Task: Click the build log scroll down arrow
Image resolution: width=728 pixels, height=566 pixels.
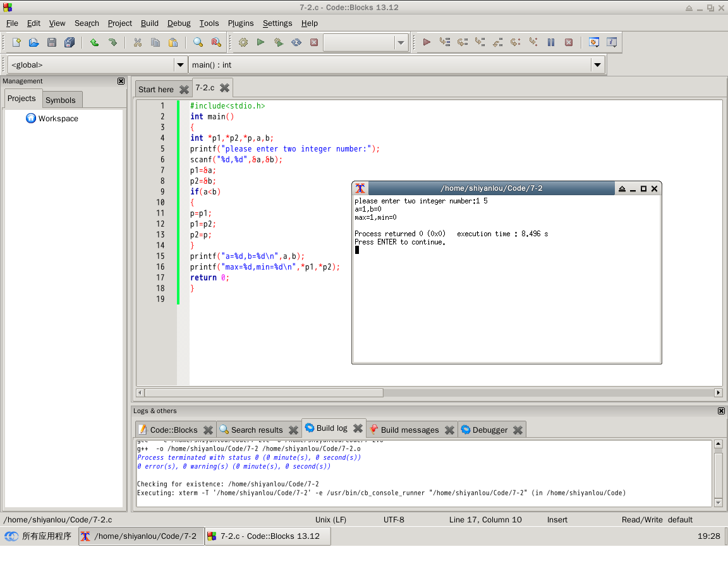Action: tap(719, 503)
